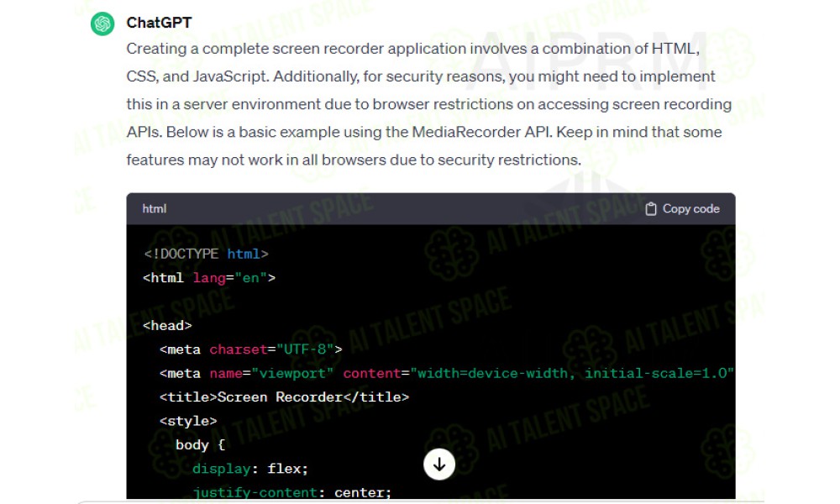Click the Copy code button
The width and height of the screenshot is (840, 504).
tap(682, 209)
